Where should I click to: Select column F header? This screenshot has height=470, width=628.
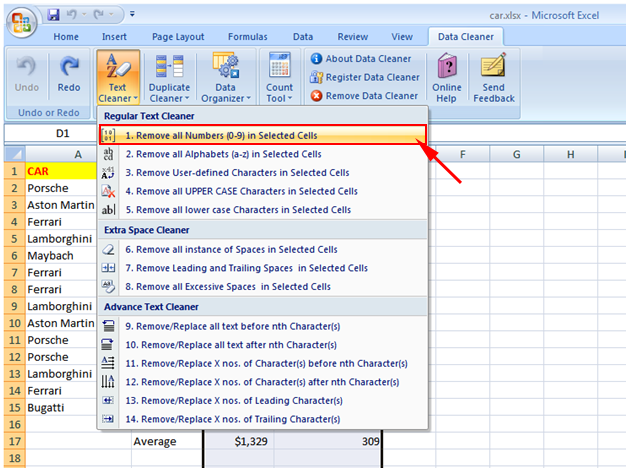(x=463, y=154)
